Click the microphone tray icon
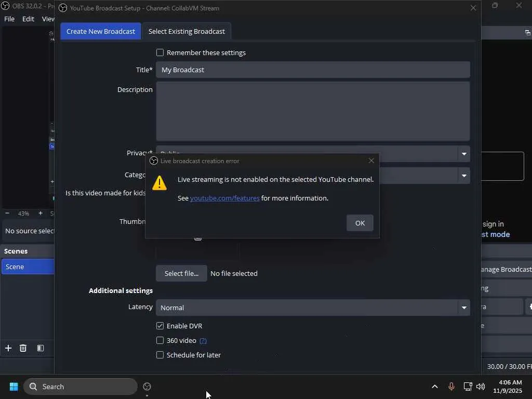 (451, 387)
